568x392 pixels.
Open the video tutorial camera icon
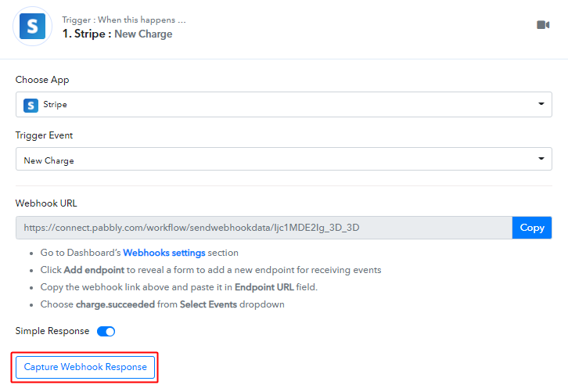pos(543,24)
